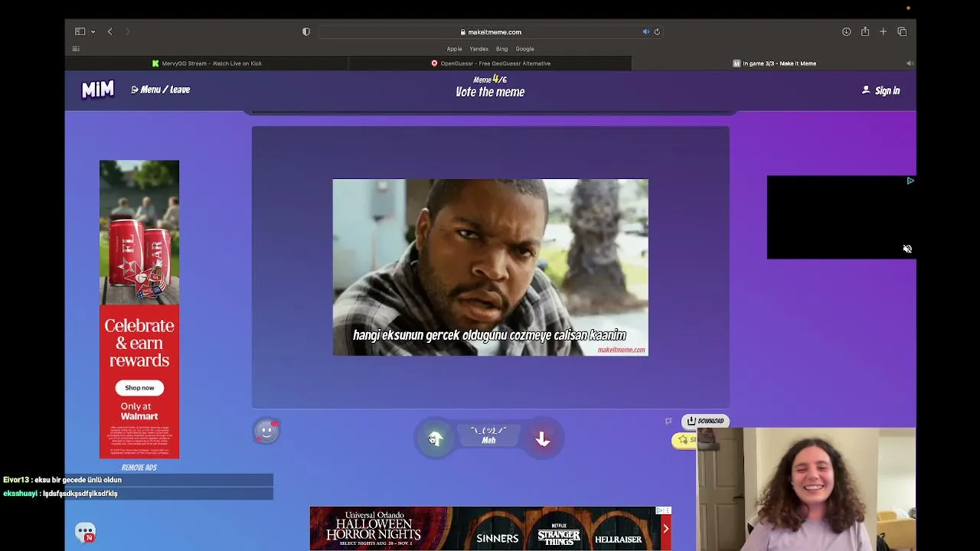
Task: Downvote the meme with the down arrow
Action: pos(542,439)
